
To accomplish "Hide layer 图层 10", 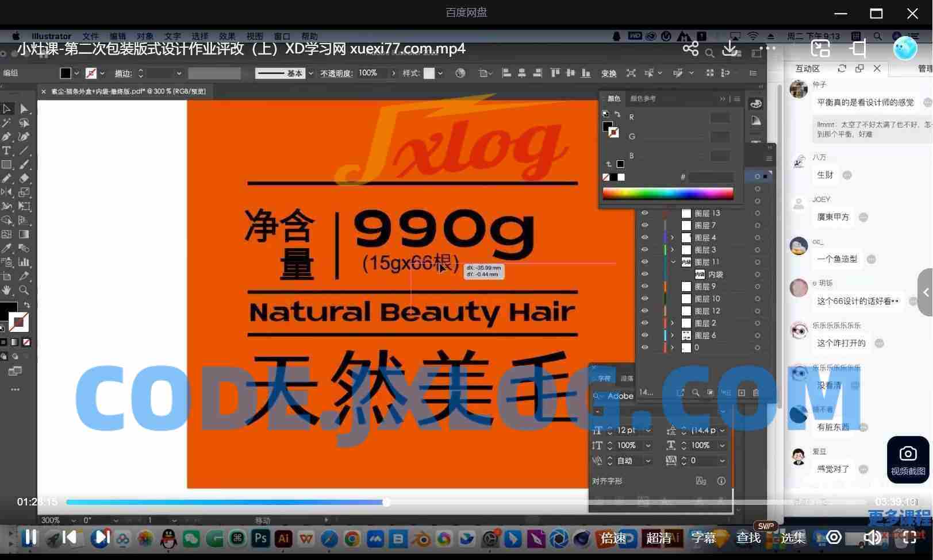I will coord(644,299).
